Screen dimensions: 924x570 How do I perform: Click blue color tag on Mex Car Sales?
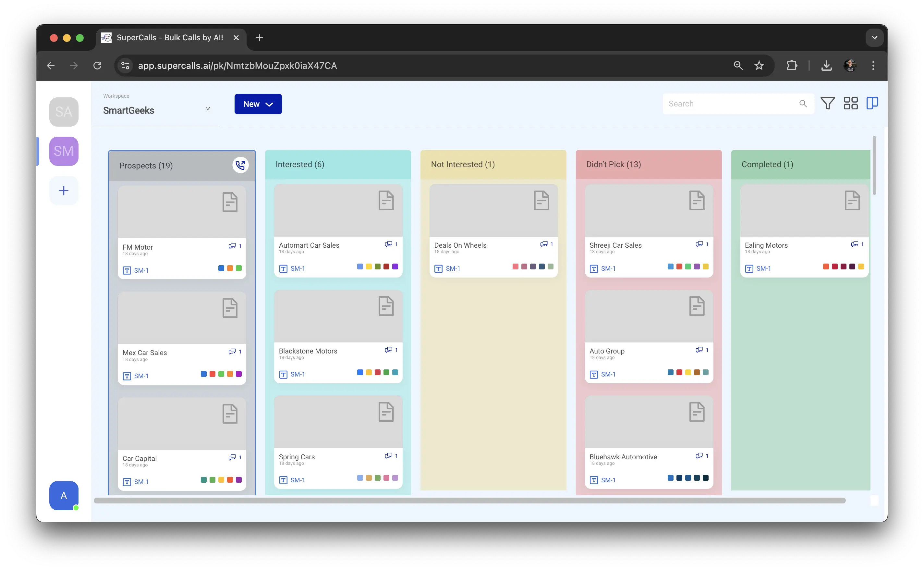203,374
